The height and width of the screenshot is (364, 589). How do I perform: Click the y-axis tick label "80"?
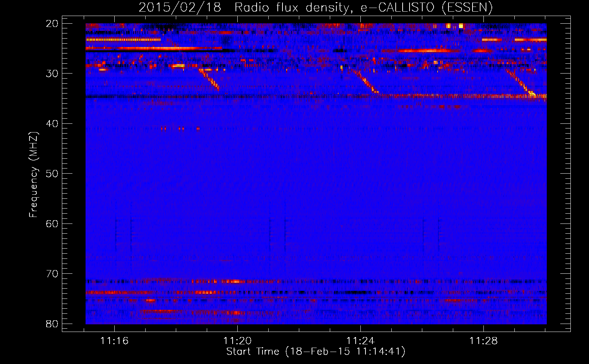(x=52, y=324)
